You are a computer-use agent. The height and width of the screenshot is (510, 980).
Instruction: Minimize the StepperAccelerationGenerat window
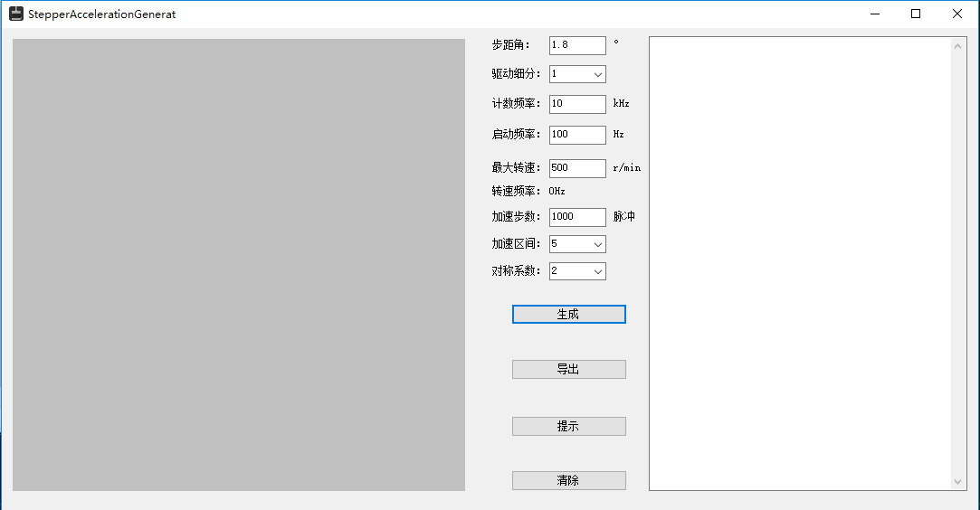coord(875,14)
